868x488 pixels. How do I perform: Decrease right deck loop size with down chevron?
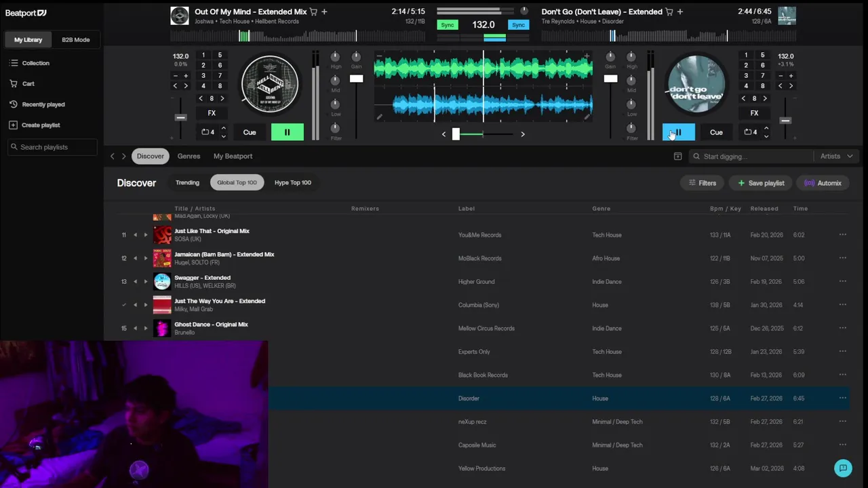coord(766,136)
